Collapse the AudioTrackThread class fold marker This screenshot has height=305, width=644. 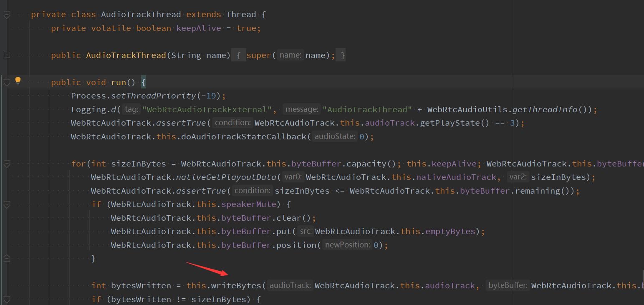tap(7, 15)
